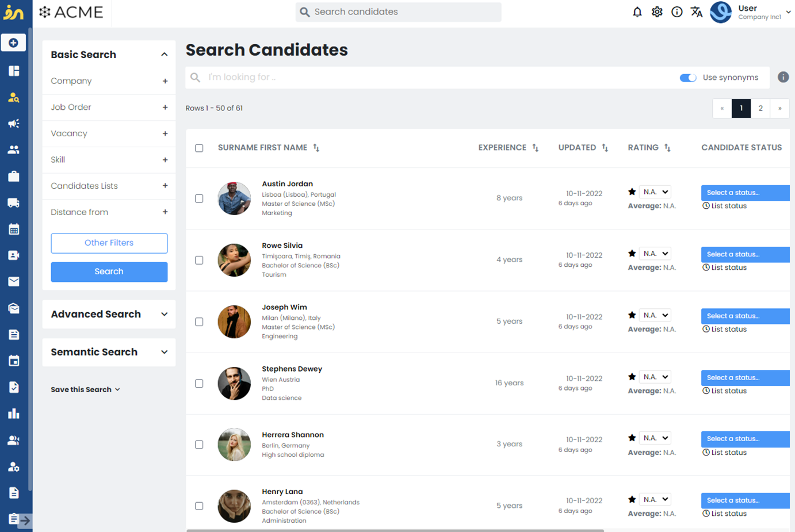
Task: Open the opened envelope sidebar icon
Action: click(14, 308)
